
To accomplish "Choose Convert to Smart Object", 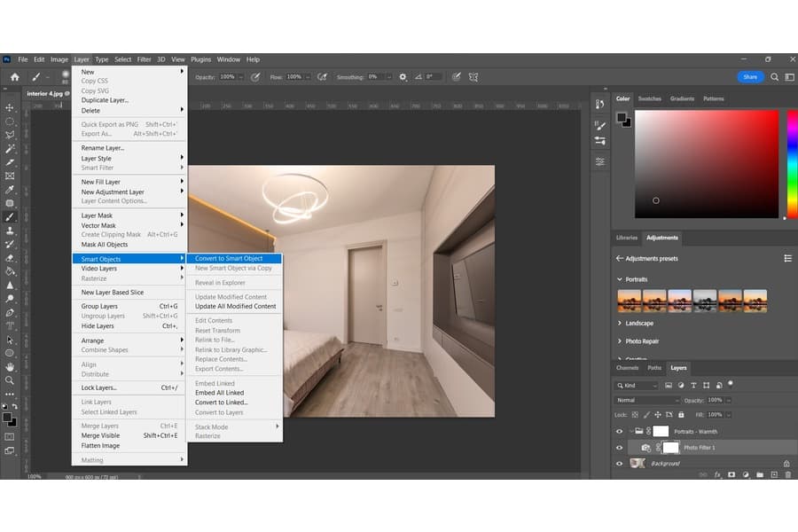I will (234, 259).
